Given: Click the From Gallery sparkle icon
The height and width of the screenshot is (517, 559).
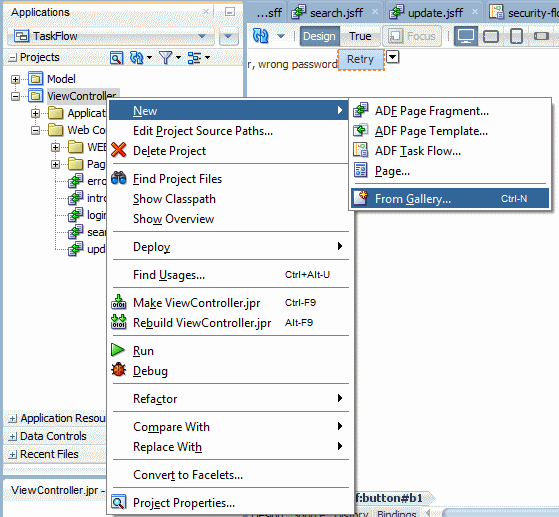Looking at the screenshot, I should 360,198.
